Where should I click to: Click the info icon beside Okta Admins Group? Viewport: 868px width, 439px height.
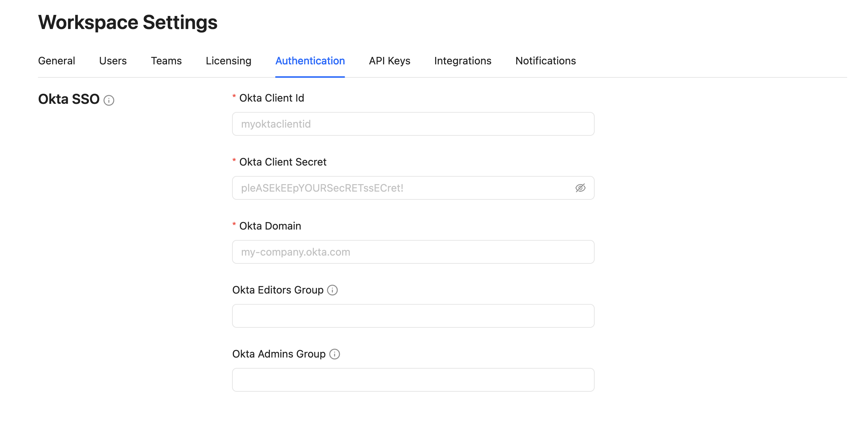pos(335,354)
